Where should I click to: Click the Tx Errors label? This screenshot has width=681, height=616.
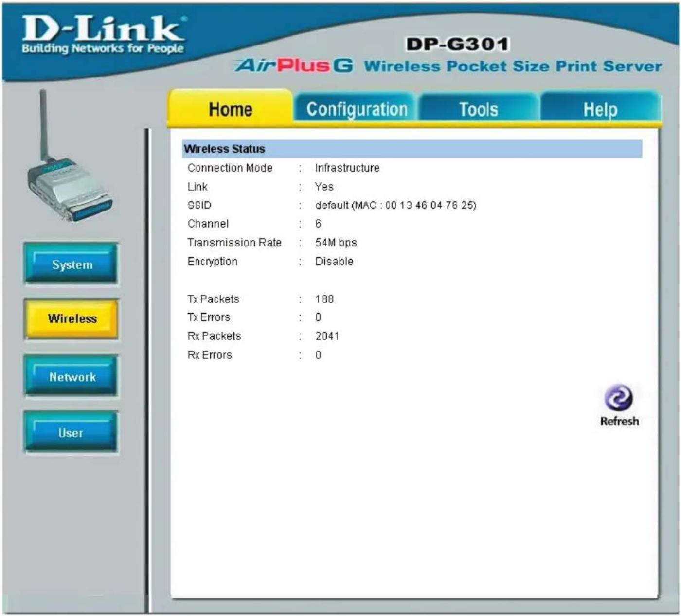(x=209, y=317)
